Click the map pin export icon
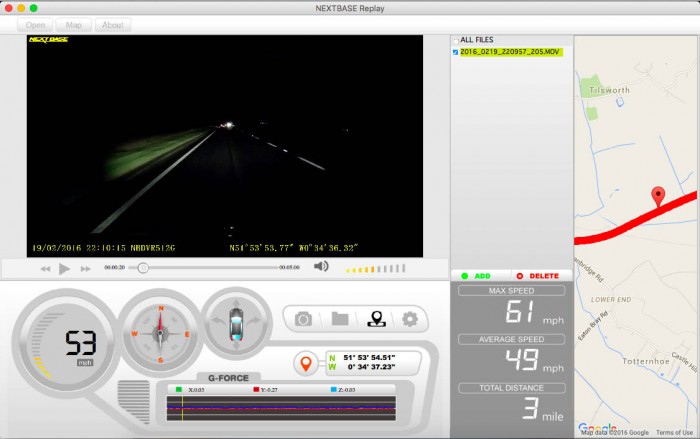 [376, 319]
